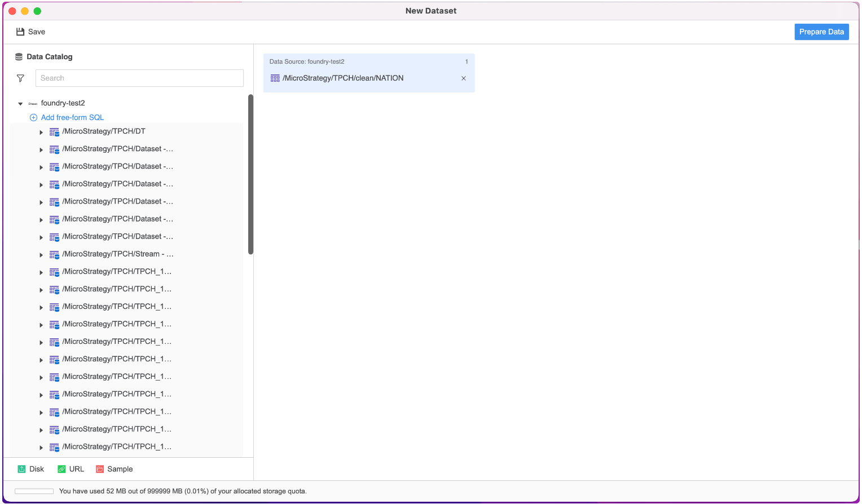Select the /MicroStrategy/TPCH/Stream tree item
Image resolution: width=862 pixels, height=504 pixels.
[117, 254]
